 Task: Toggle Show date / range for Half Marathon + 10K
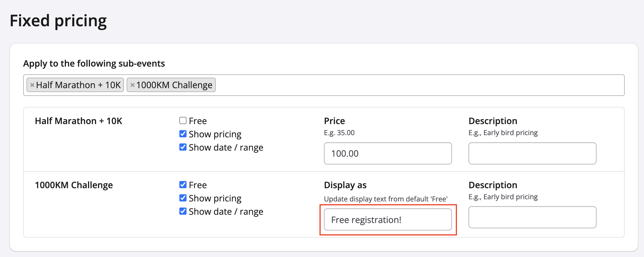pos(183,147)
